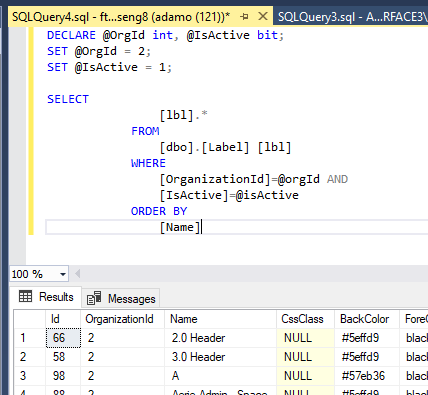Click the row 2 header

(x=30, y=357)
